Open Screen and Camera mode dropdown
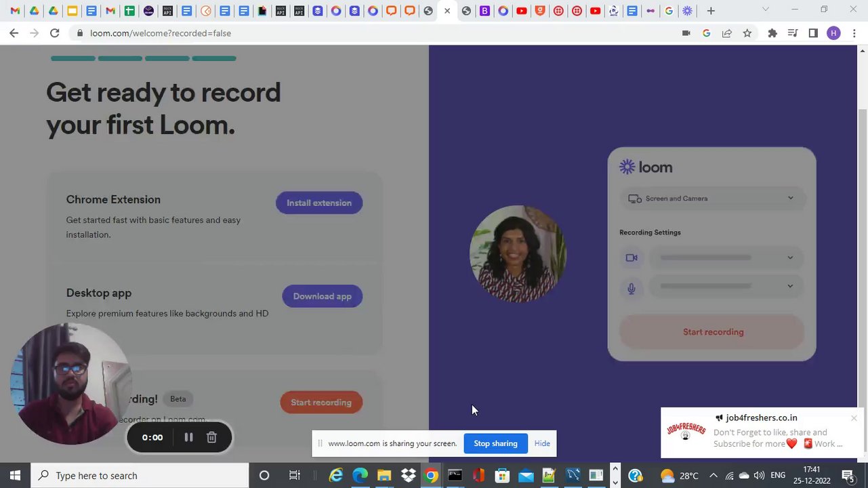The image size is (868, 488). (711, 199)
